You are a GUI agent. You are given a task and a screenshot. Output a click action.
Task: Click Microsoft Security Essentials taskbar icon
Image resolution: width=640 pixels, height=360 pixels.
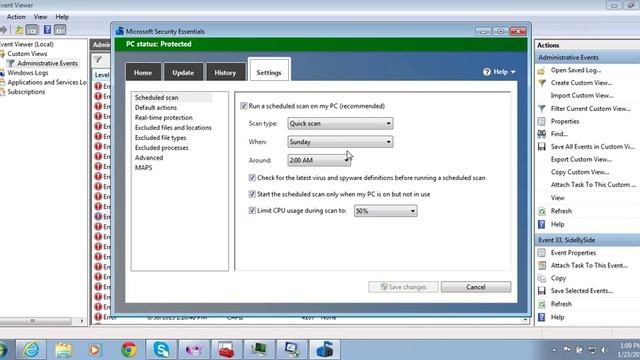[324, 350]
